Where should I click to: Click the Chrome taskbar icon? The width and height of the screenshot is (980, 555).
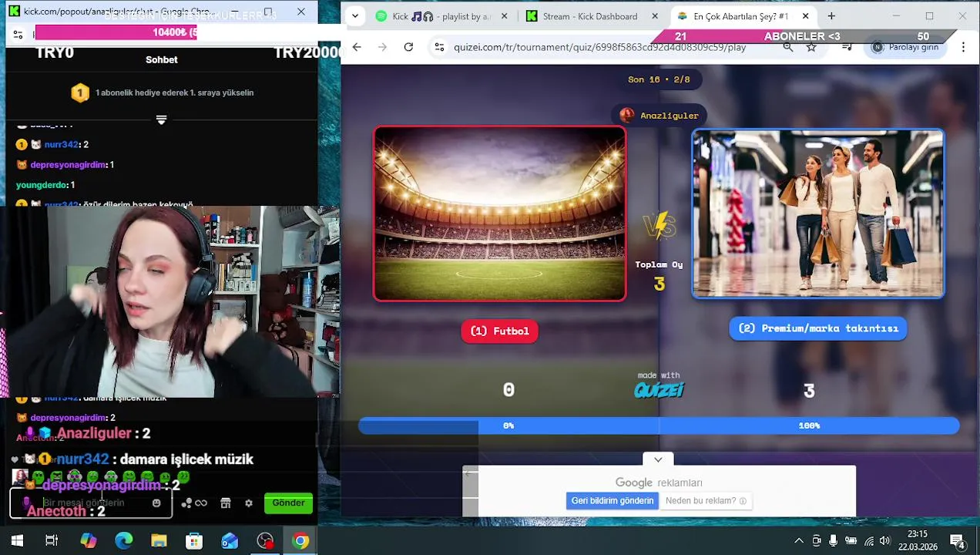pos(300,541)
